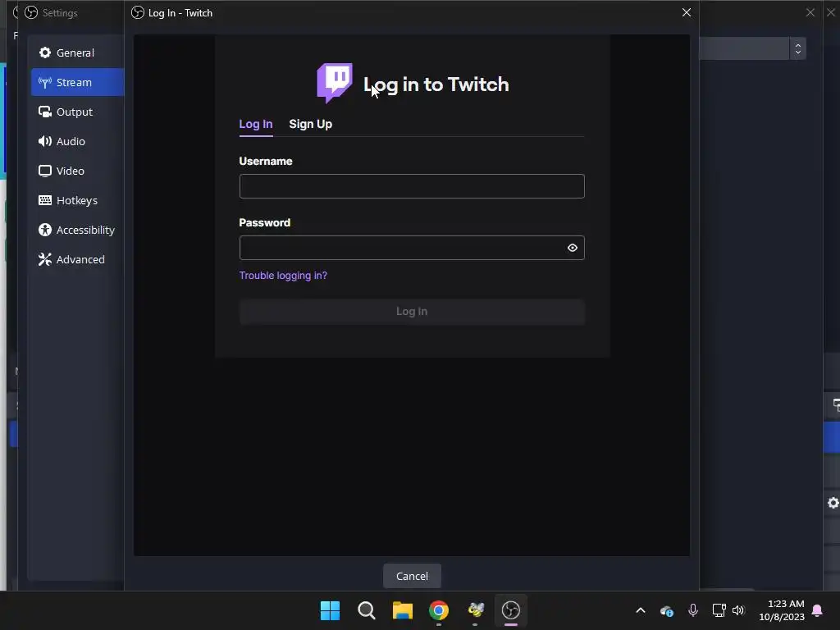Close the Log In - Twitch dialog

pyautogui.click(x=687, y=12)
